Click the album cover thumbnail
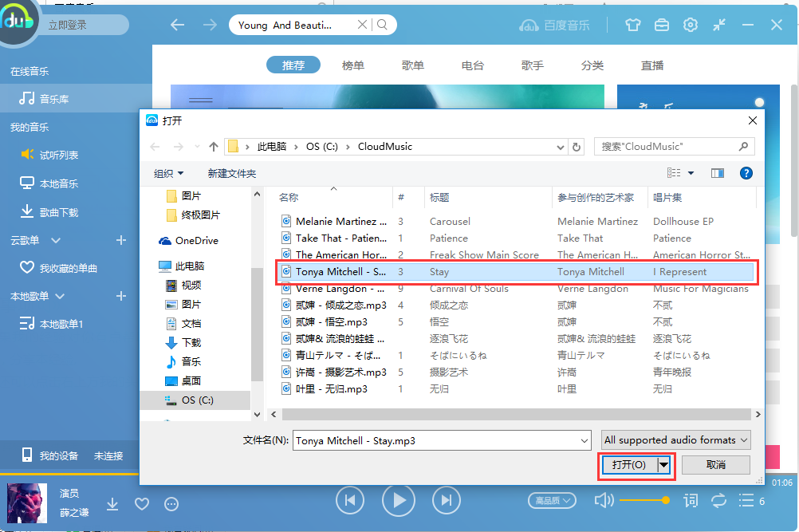This screenshot has height=532, width=799. click(x=27, y=503)
